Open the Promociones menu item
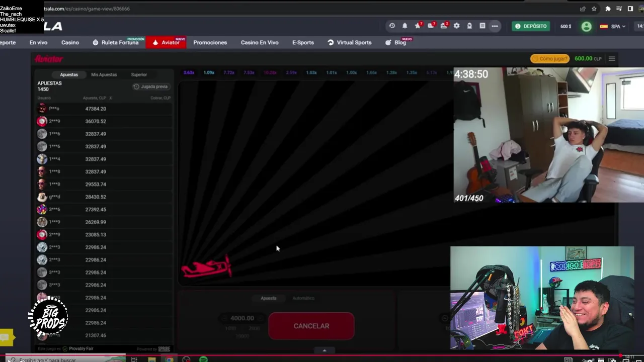The image size is (644, 362). click(x=210, y=42)
